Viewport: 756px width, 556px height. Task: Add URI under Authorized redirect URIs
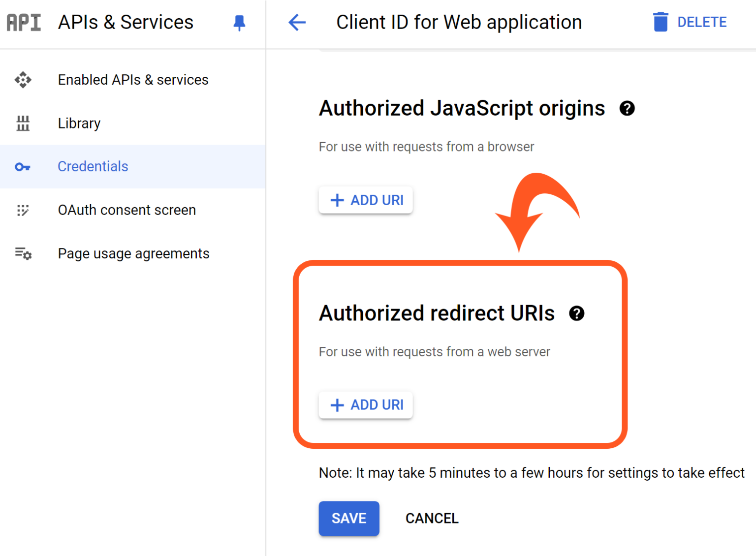[366, 405]
